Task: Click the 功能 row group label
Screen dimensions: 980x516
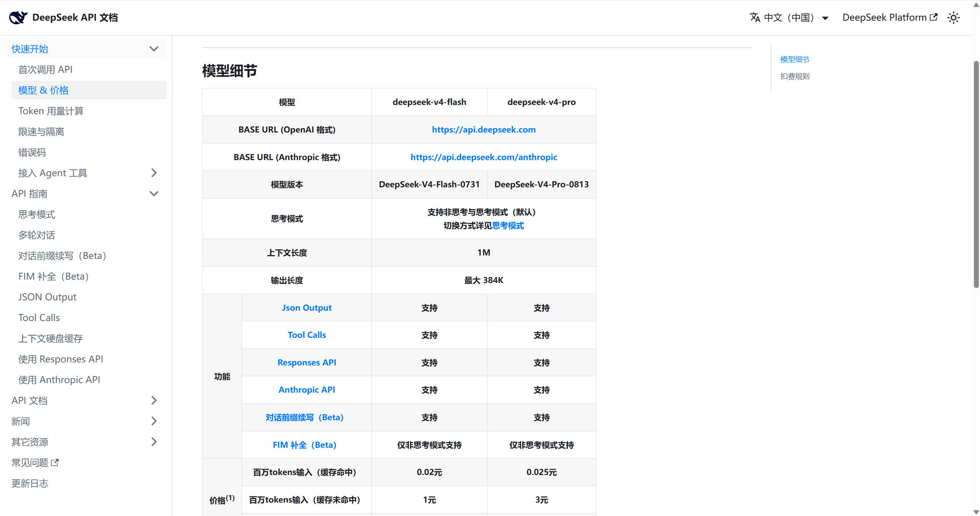Action: coord(222,376)
